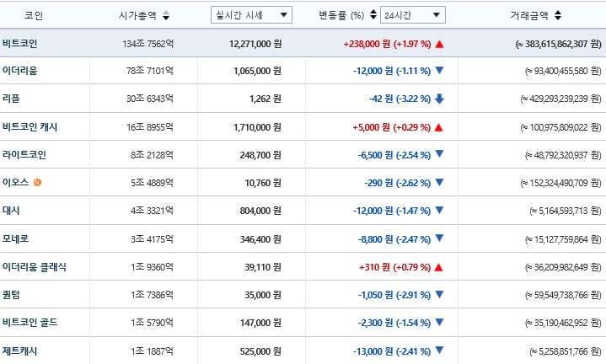Click change value +310 원 (+0.79 %)

395,267
